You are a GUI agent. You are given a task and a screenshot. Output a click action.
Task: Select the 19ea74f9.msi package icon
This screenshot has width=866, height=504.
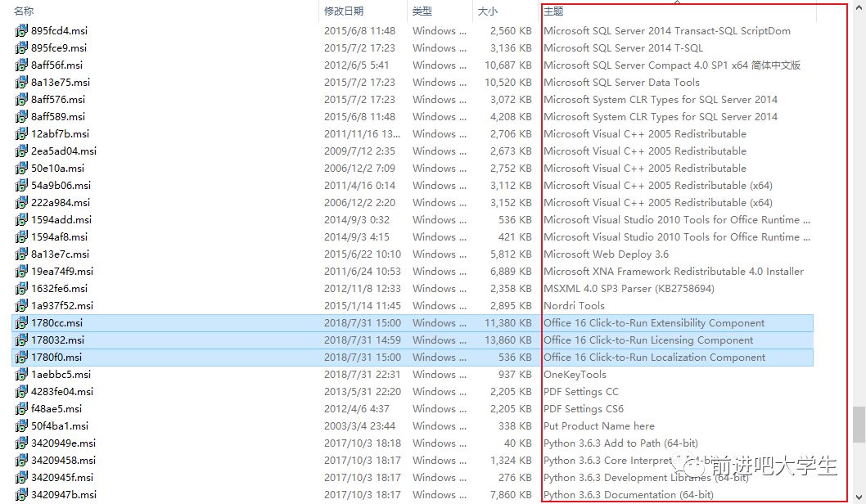coord(21,271)
